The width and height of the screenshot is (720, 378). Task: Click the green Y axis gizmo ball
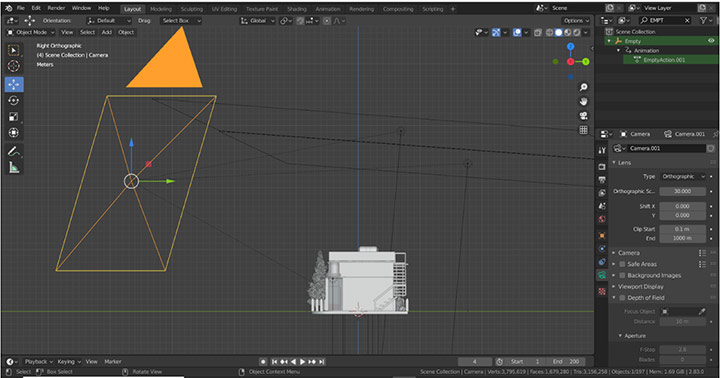coord(585,62)
